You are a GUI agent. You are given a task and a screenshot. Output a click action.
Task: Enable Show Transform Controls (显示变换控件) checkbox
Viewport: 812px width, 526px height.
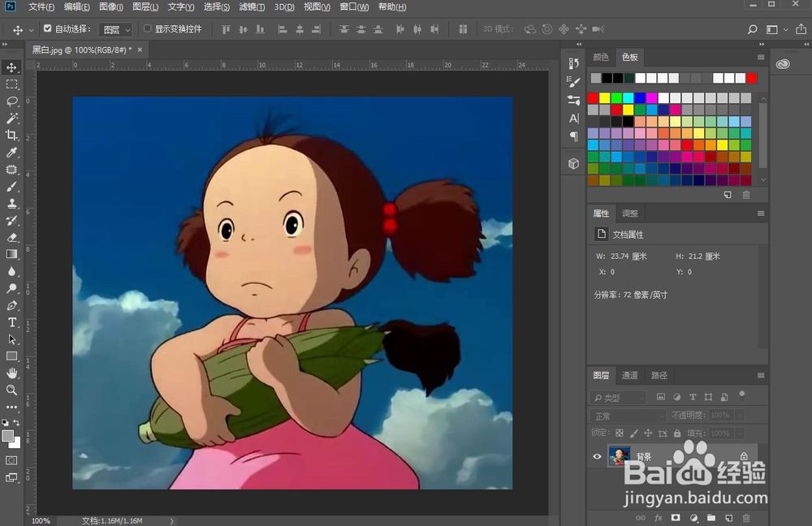click(147, 28)
